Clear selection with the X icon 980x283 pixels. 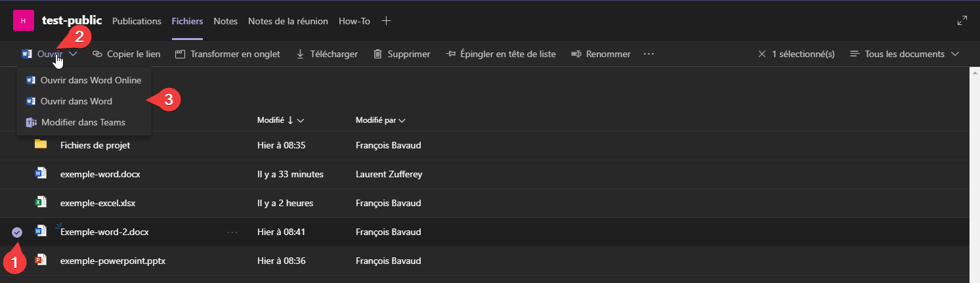761,54
